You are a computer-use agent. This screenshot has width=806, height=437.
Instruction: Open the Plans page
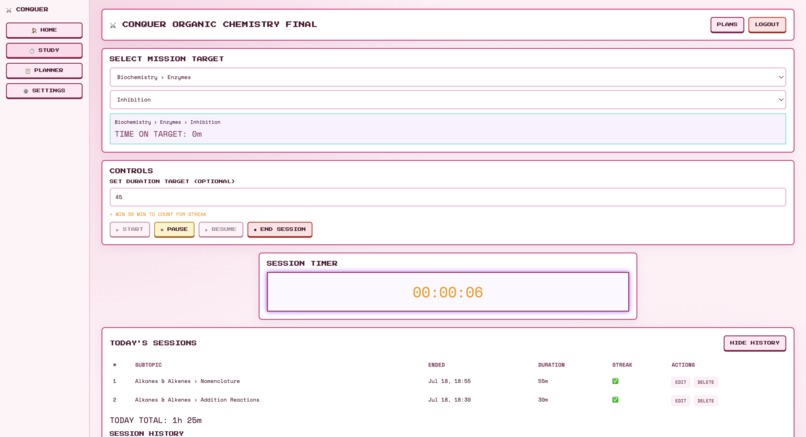727,24
